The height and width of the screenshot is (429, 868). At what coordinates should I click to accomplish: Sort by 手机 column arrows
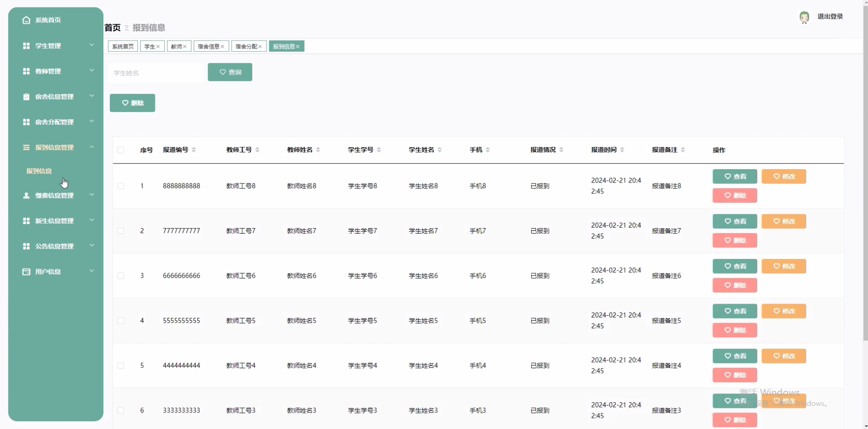[488, 150]
